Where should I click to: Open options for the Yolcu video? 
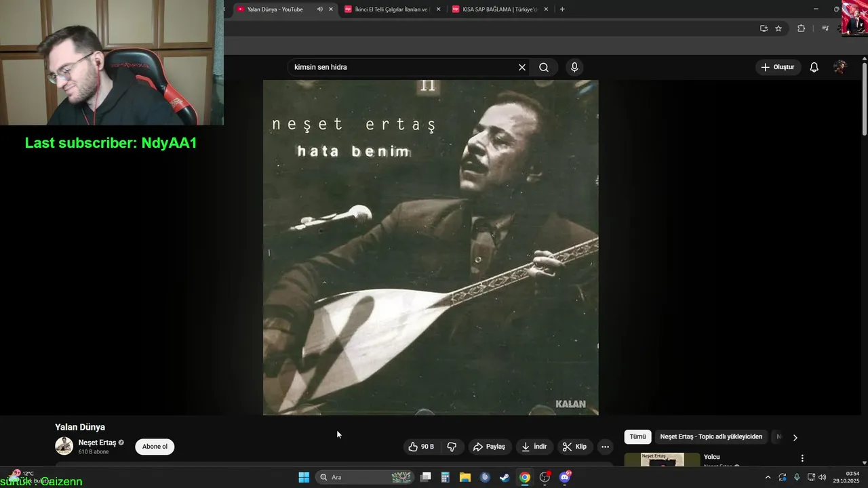pos(802,458)
